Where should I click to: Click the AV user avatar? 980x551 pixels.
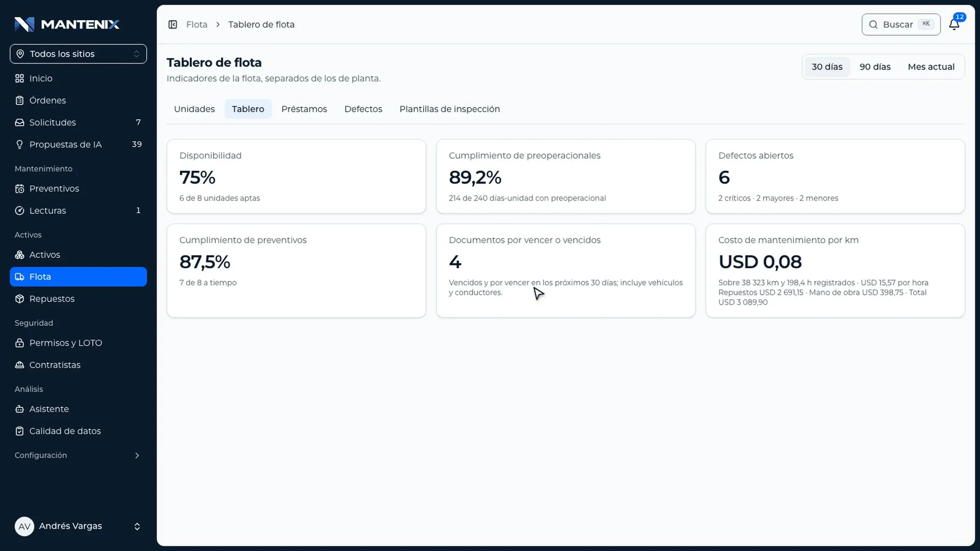point(24,527)
